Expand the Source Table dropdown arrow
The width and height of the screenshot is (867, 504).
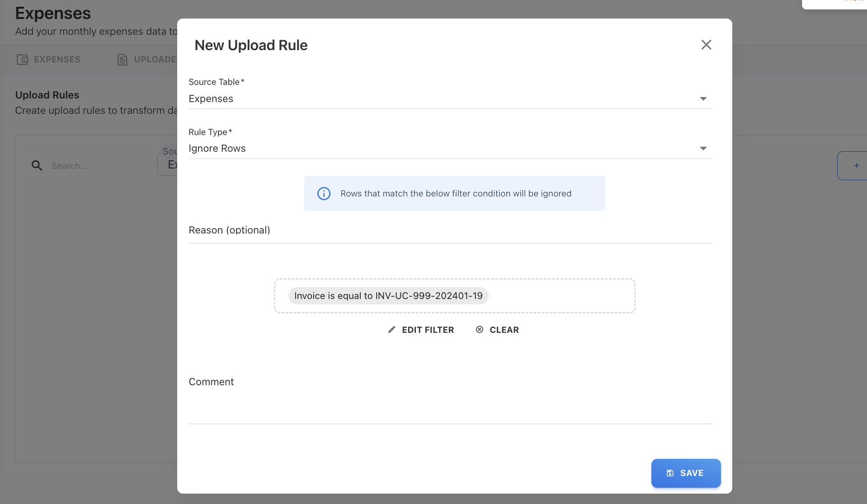[x=703, y=99]
